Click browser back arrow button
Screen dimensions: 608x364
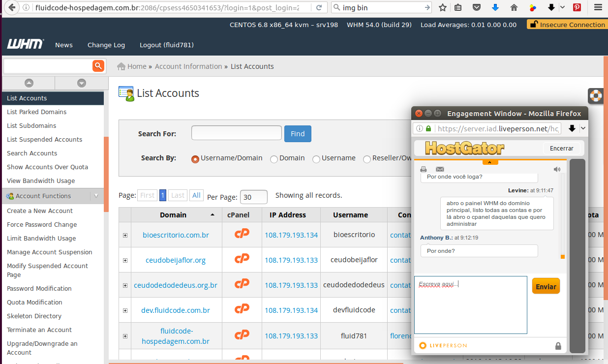tap(11, 7)
